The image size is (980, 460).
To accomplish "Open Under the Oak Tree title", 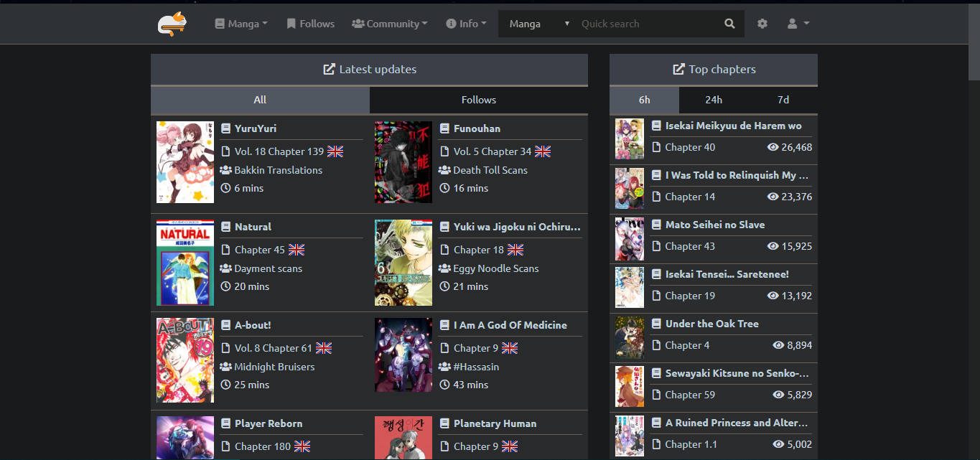I will tap(712, 324).
